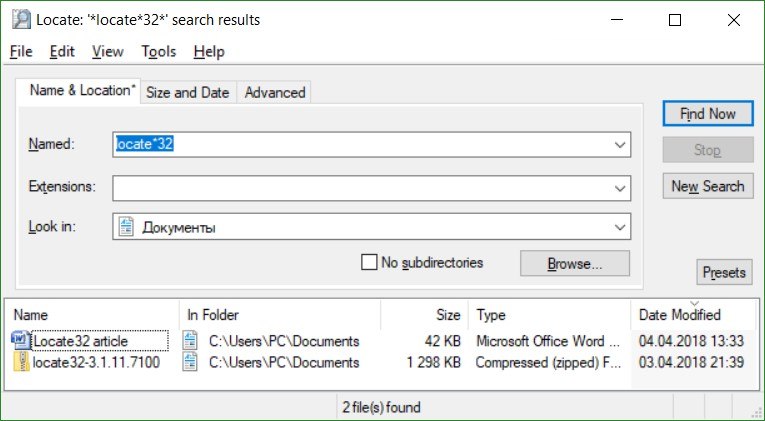The width and height of the screenshot is (765, 421).
Task: Click the Документы document icon in Look in
Action: [x=126, y=227]
